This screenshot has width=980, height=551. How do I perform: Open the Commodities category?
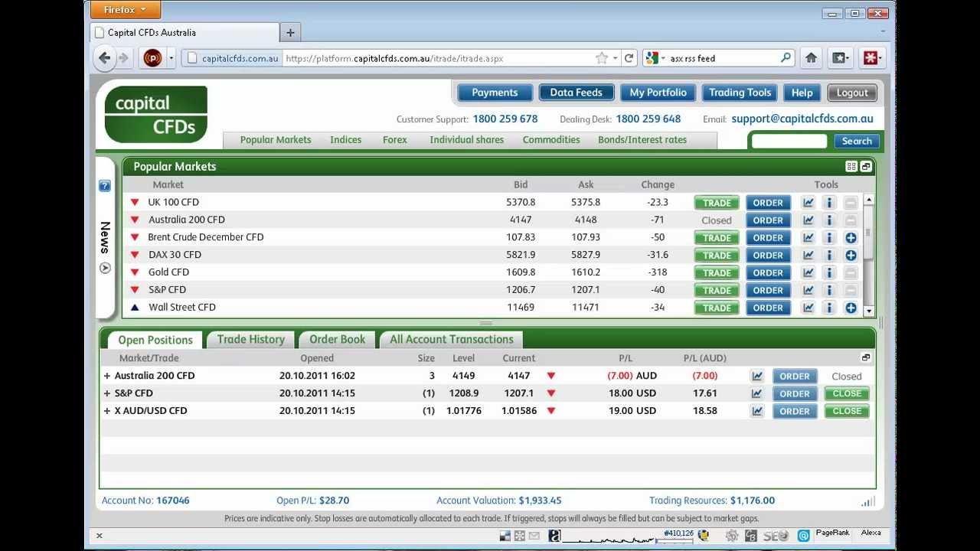[551, 140]
